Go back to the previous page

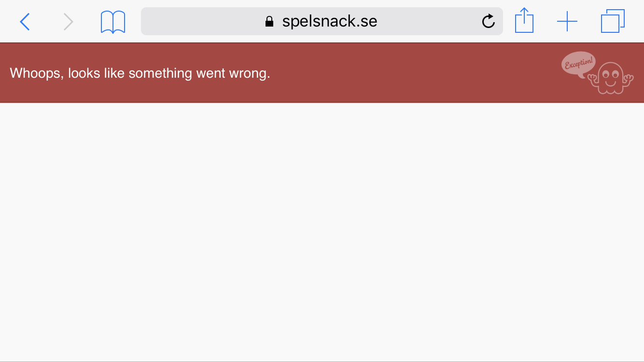click(25, 22)
